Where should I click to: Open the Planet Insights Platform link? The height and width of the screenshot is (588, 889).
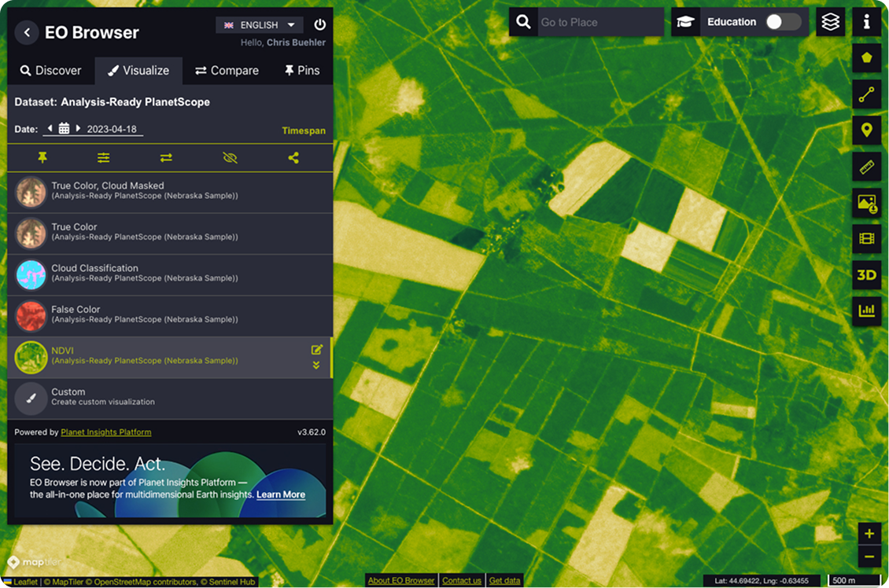pyautogui.click(x=106, y=432)
